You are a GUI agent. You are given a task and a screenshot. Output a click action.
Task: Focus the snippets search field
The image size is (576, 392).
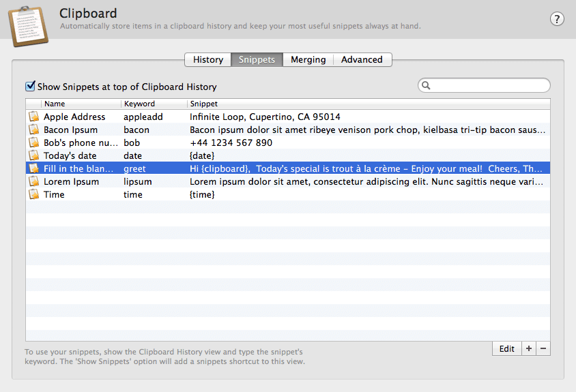[484, 85]
